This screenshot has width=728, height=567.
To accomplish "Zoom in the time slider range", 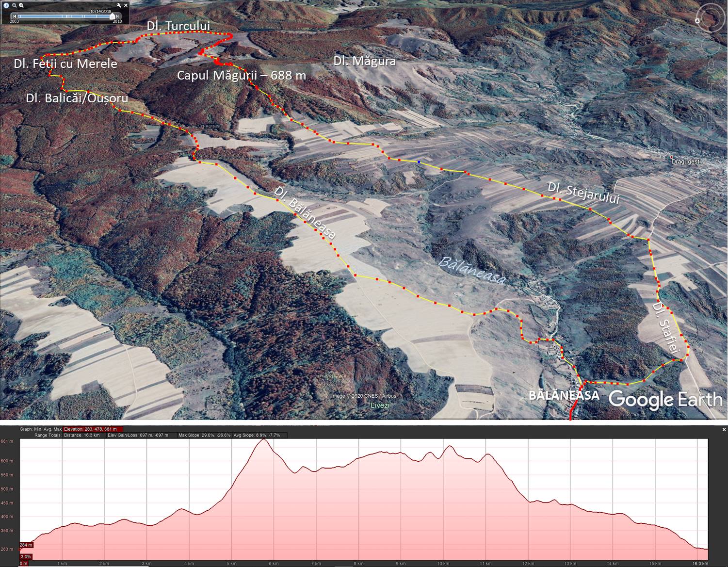I will [x=21, y=5].
